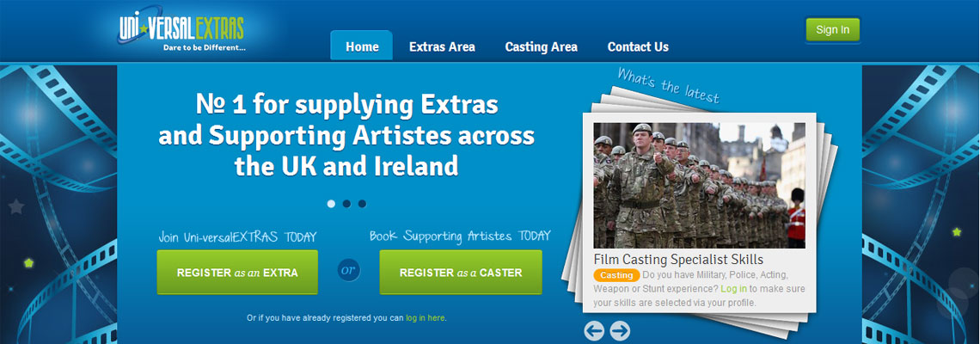Show next news with right arrow

point(620,331)
